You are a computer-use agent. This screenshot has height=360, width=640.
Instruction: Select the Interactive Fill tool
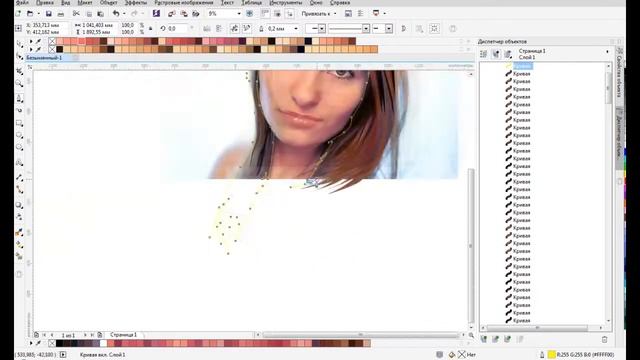pyautogui.click(x=19, y=244)
